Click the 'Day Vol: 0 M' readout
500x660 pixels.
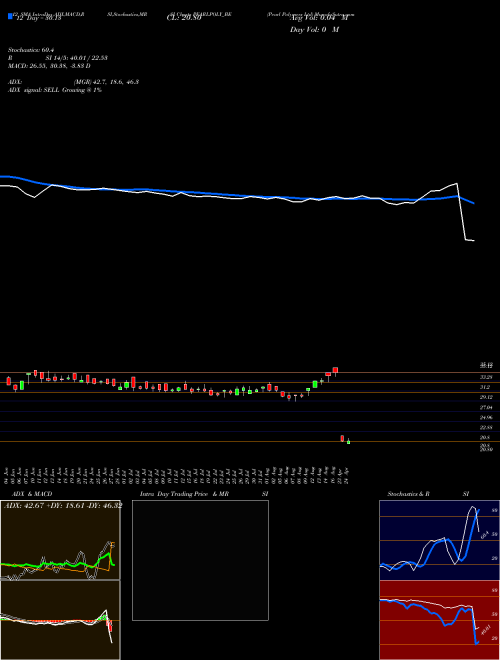(x=314, y=30)
